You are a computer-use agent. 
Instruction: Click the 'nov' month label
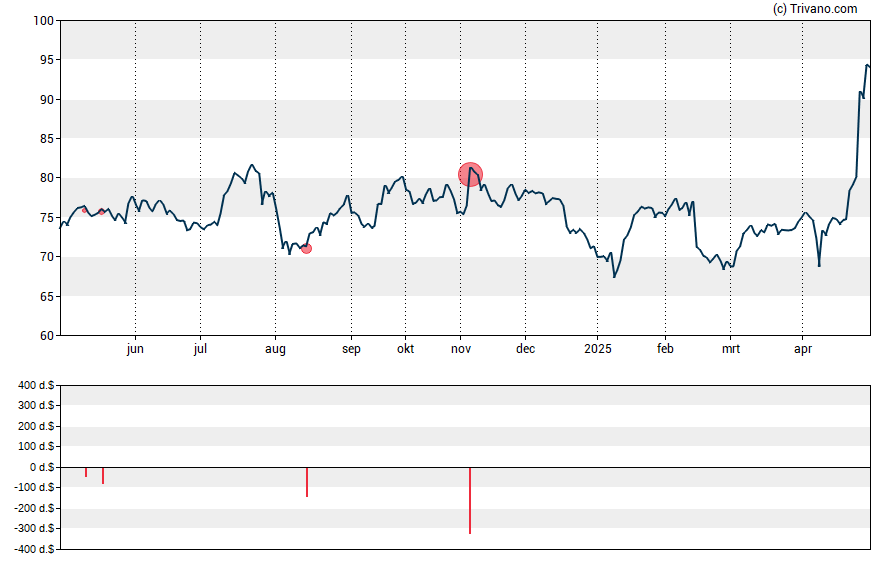(x=461, y=349)
